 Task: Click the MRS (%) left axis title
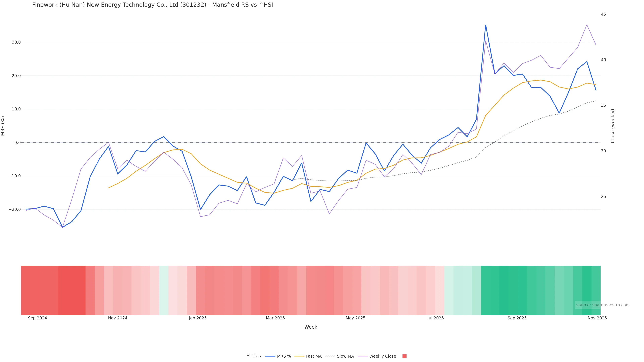[3, 126]
